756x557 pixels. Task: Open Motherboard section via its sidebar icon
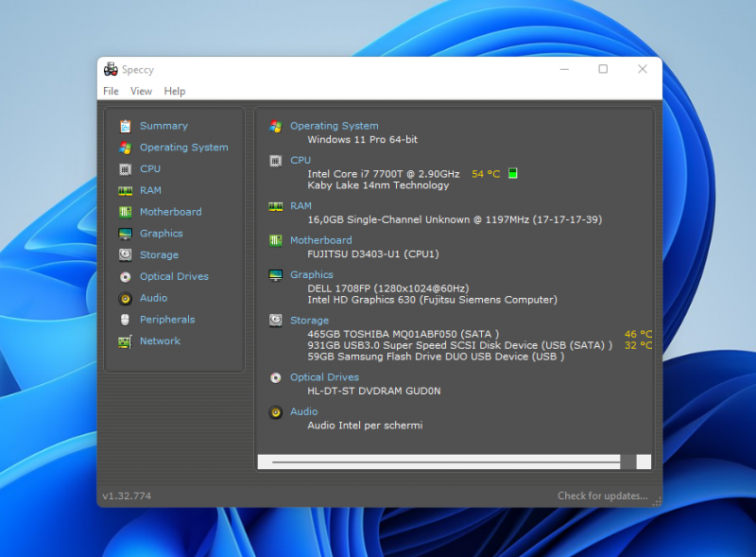(125, 212)
